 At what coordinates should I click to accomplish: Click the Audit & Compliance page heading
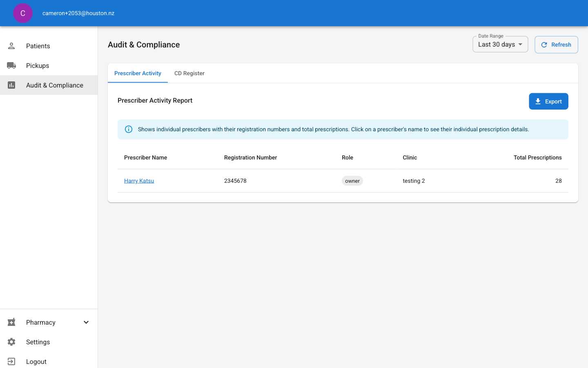(x=144, y=45)
